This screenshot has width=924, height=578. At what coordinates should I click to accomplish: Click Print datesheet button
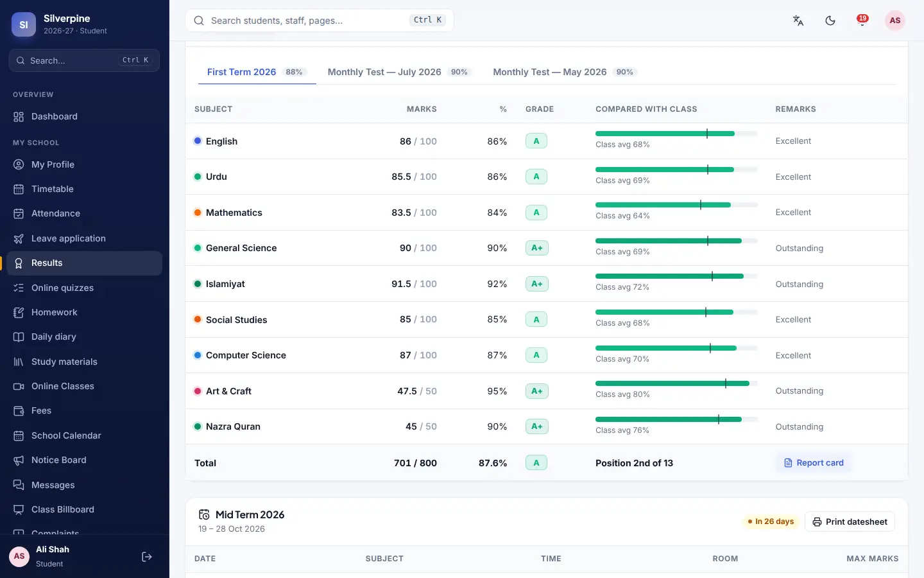click(850, 521)
